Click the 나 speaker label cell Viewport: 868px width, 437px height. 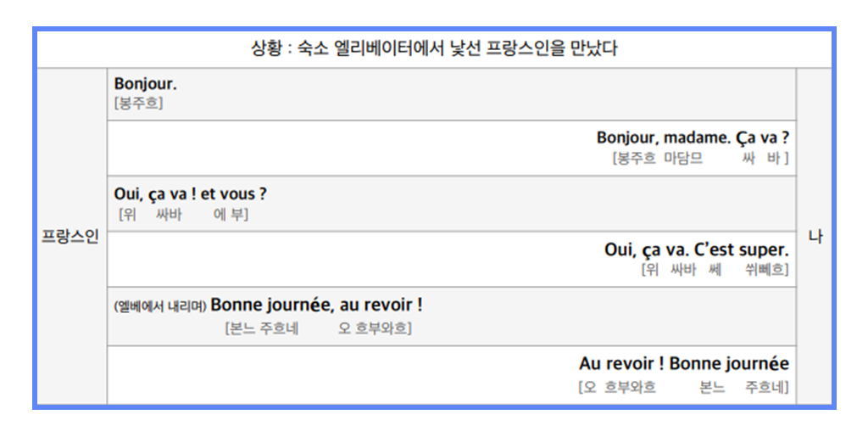click(815, 238)
